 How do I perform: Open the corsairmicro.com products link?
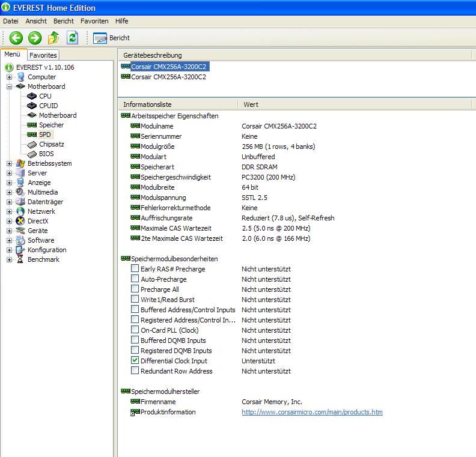[312, 412]
